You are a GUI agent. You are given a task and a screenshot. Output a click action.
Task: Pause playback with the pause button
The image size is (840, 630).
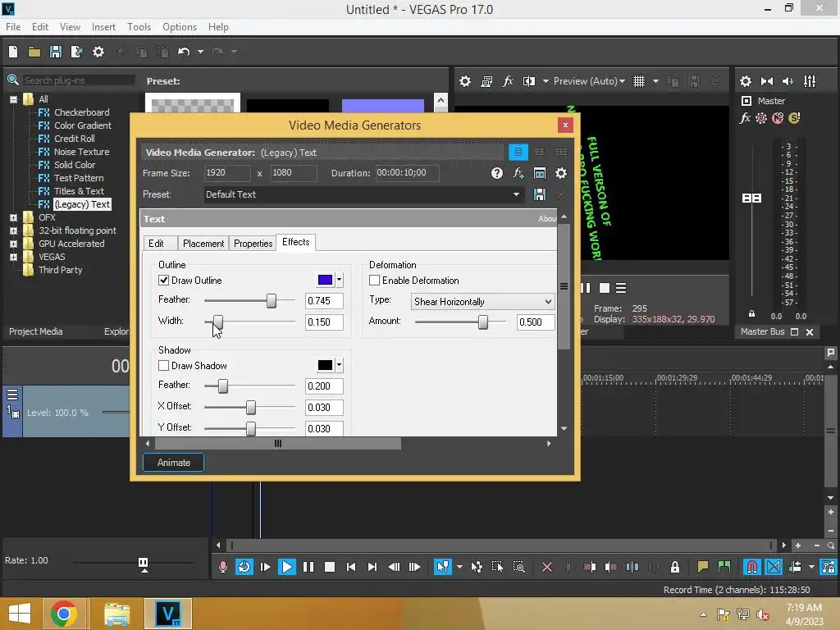point(308,567)
